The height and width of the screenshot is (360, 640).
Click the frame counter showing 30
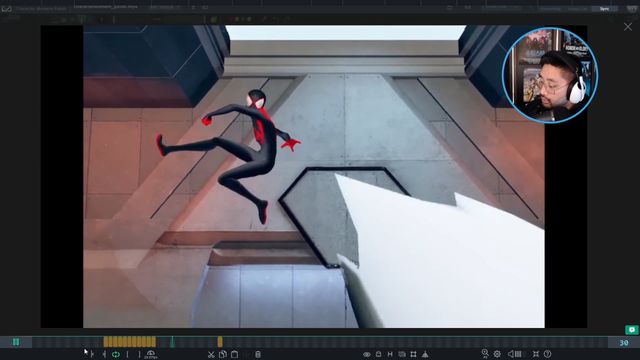point(624,342)
